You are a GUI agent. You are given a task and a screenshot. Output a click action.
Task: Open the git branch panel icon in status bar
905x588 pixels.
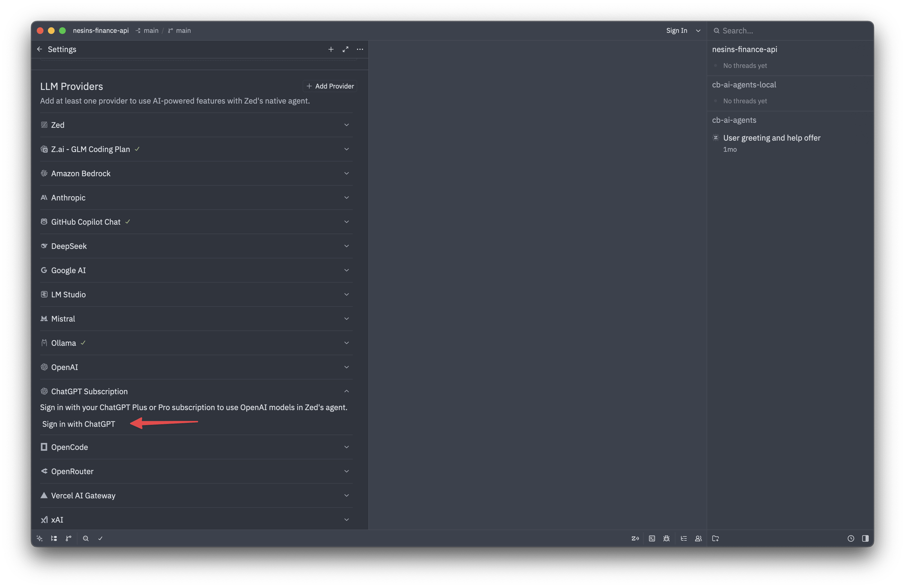(x=69, y=538)
